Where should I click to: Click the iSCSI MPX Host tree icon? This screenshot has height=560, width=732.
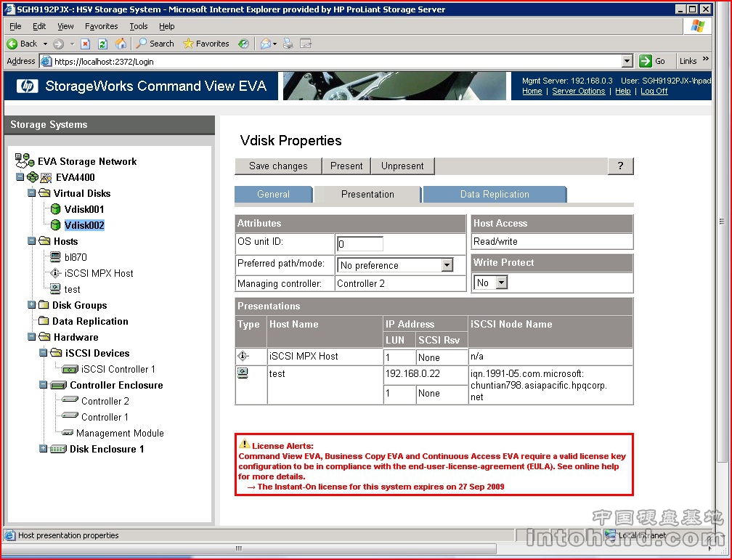(55, 273)
